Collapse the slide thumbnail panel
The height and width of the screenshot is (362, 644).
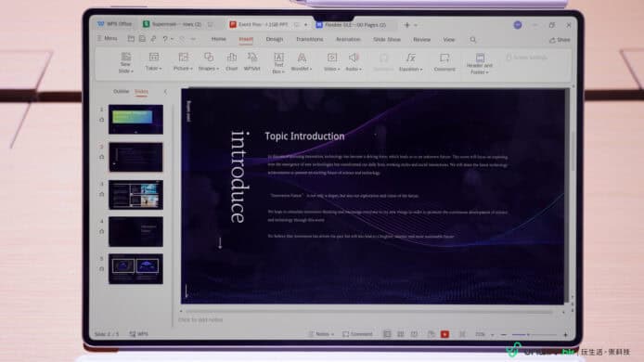(x=165, y=92)
